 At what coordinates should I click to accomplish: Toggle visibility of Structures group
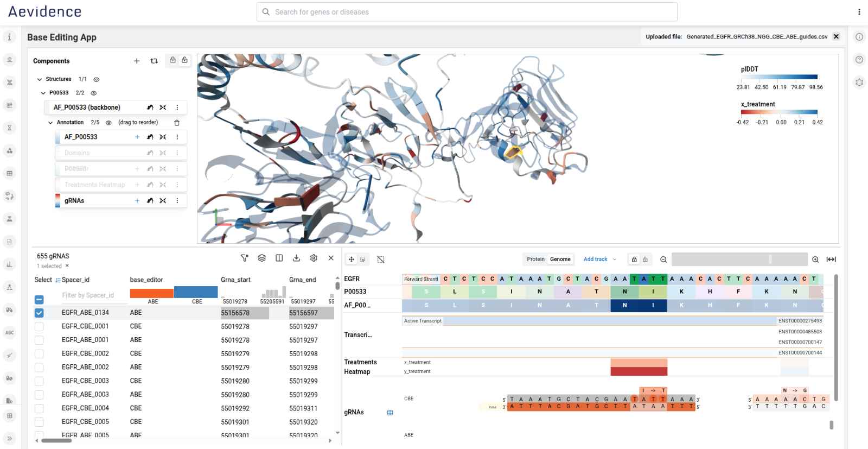click(x=97, y=79)
